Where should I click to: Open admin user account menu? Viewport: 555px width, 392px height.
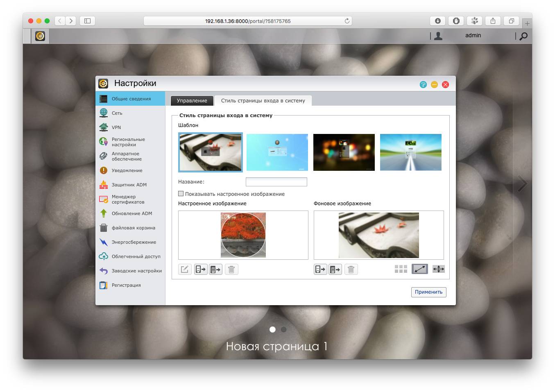coord(473,36)
